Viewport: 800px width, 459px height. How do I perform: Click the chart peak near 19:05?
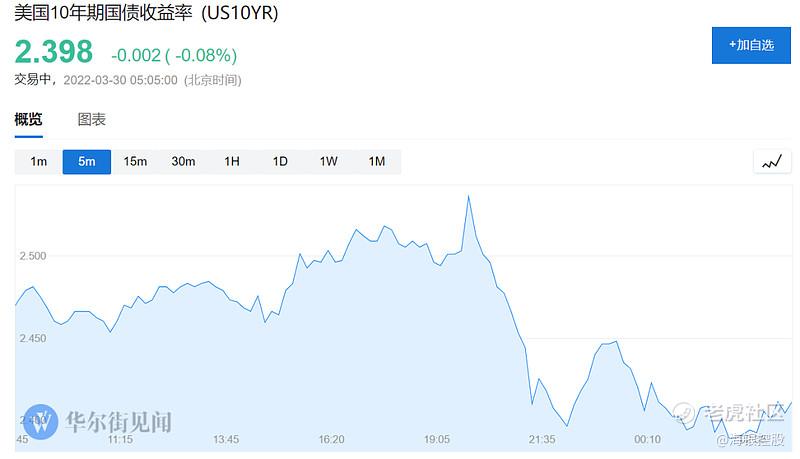(468, 196)
